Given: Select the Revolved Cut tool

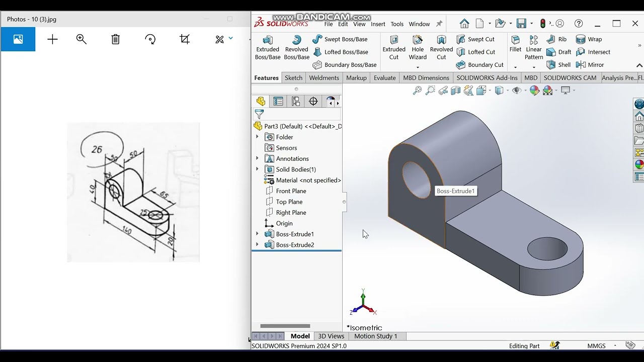Looking at the screenshot, I should (x=441, y=48).
